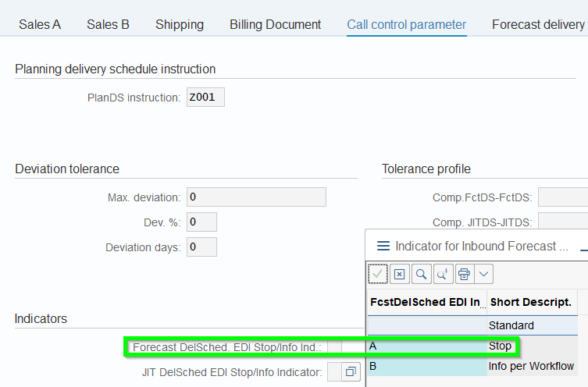The image size is (588, 387).
Task: Choose the Info per Workflow entry
Action: (x=531, y=366)
